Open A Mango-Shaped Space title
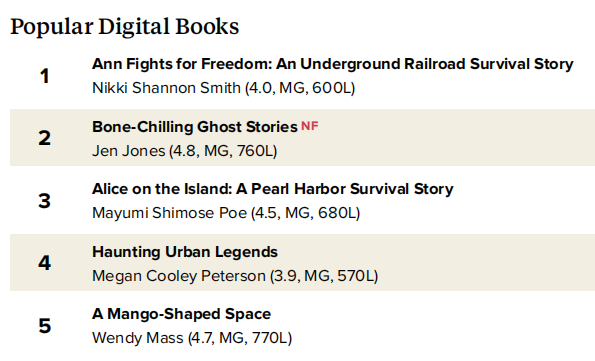The image size is (595, 361). point(181,314)
